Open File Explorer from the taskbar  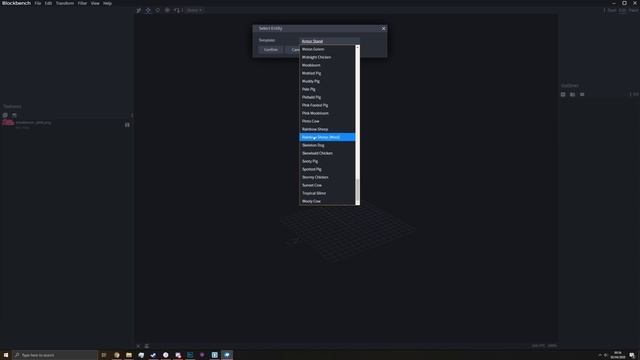click(129, 355)
